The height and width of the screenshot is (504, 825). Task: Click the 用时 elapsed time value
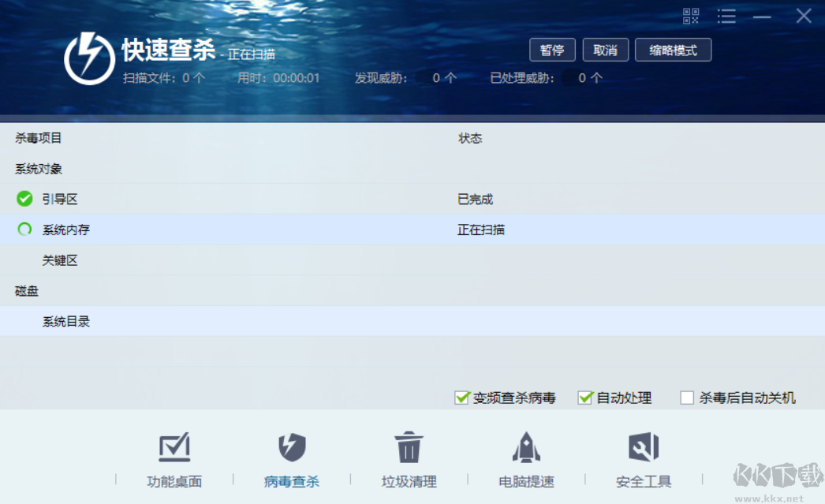297,78
